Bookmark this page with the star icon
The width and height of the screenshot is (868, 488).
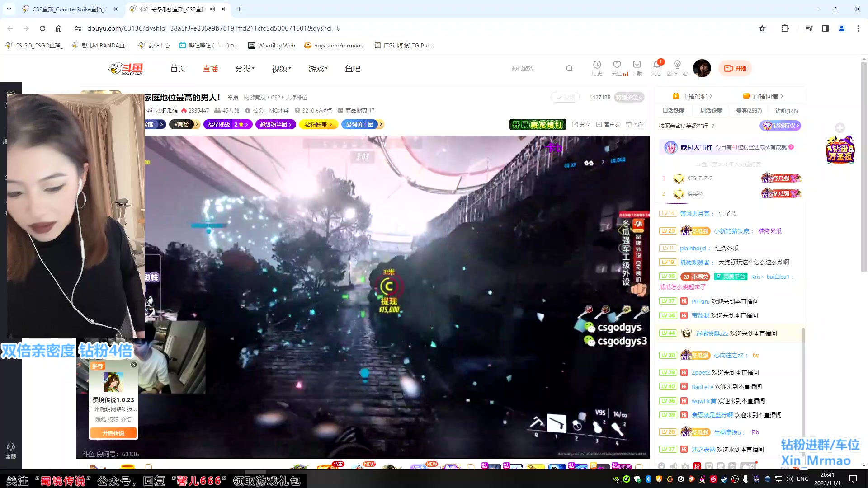pyautogui.click(x=762, y=28)
